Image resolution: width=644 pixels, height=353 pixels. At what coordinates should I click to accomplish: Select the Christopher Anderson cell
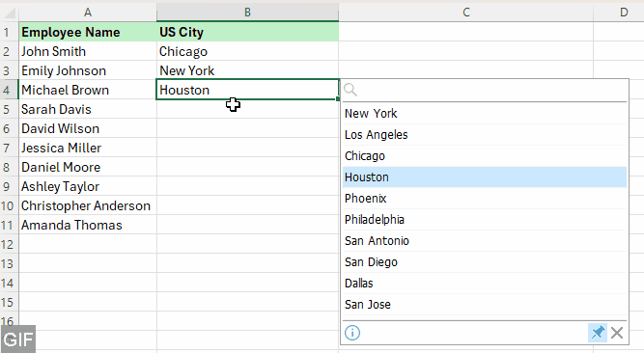click(88, 205)
